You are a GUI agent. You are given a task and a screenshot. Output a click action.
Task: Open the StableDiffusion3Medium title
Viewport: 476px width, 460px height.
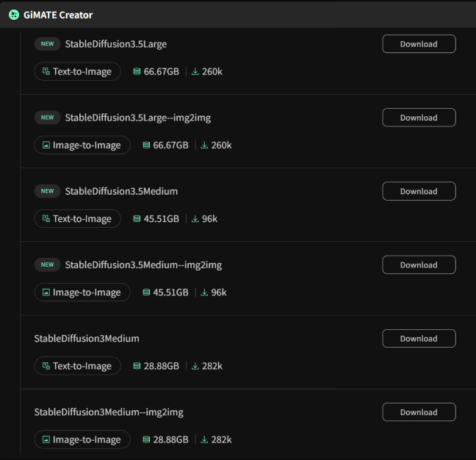coord(87,339)
